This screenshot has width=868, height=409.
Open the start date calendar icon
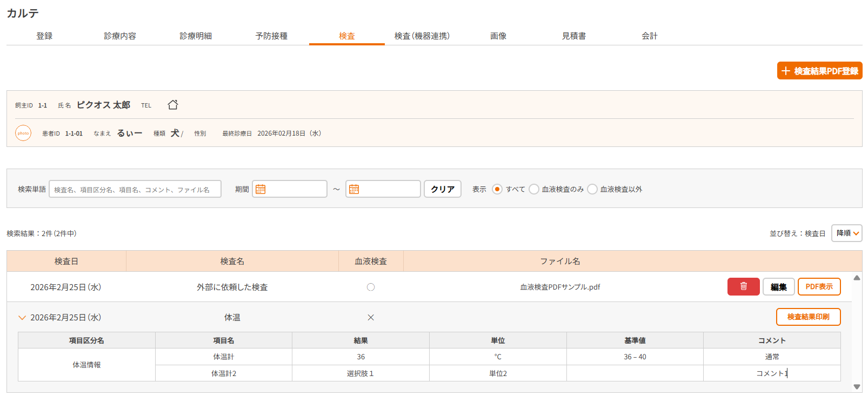261,189
